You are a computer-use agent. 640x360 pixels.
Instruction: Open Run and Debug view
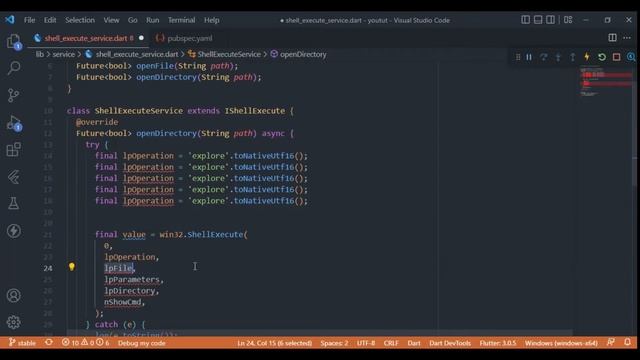pos(14,123)
